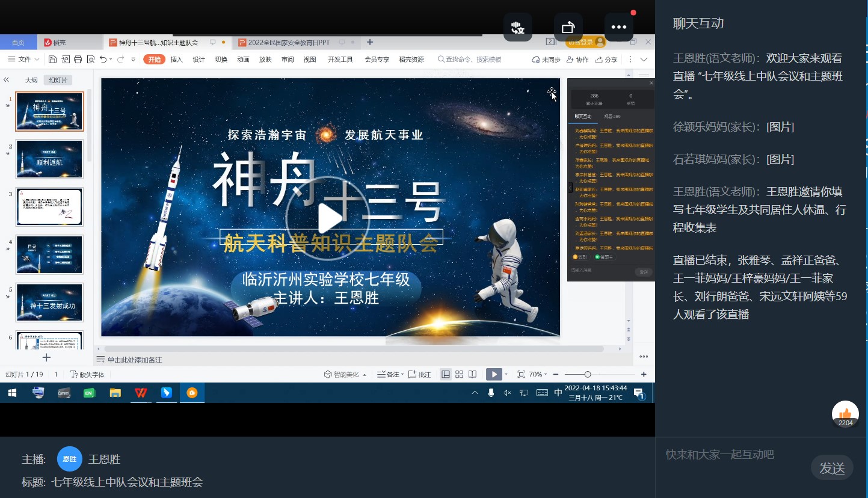Click the save icon in quick toolbar
The width and height of the screenshot is (868, 498).
[52, 60]
